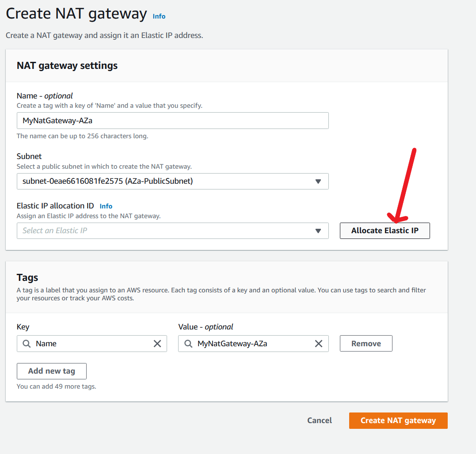Click the Allocate Elastic IP button
This screenshot has height=454, width=476.
point(385,231)
